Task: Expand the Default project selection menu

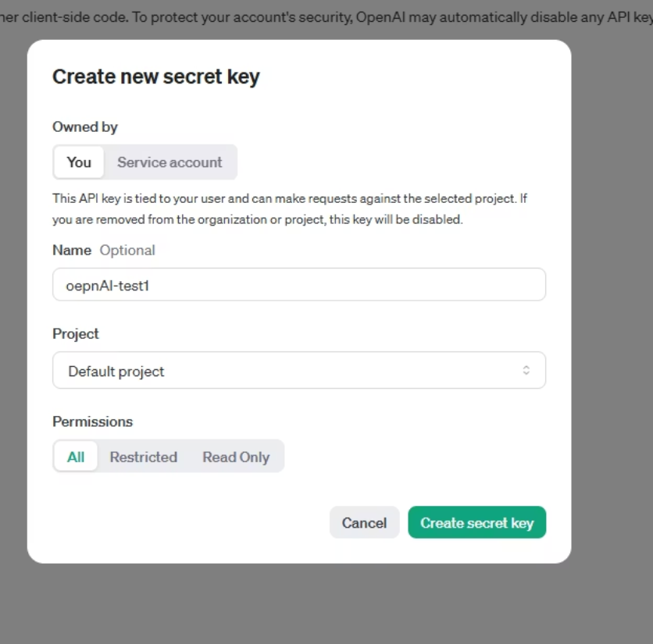Action: coord(299,370)
